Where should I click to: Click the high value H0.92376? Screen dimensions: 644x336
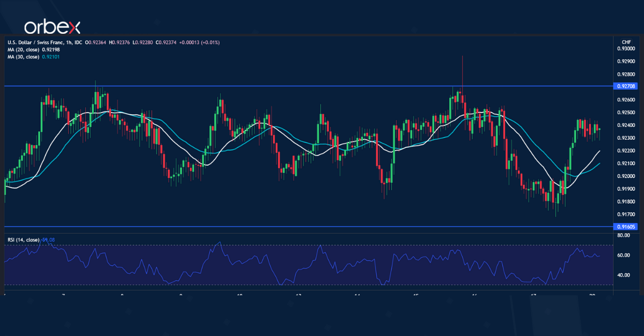[x=119, y=42]
